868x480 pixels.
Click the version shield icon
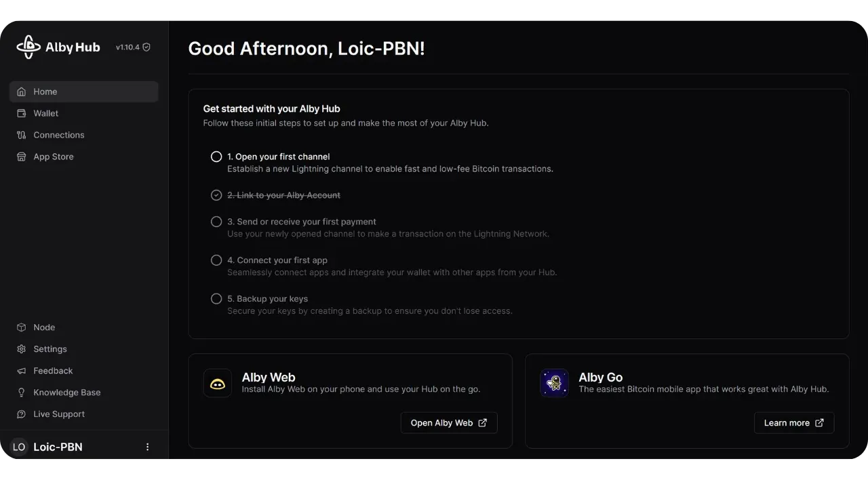tap(146, 47)
